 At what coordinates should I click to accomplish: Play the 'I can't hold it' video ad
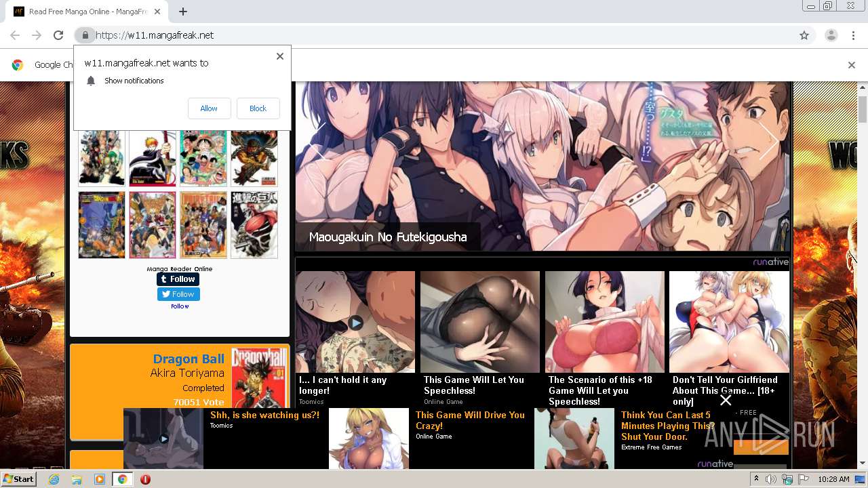click(x=355, y=323)
